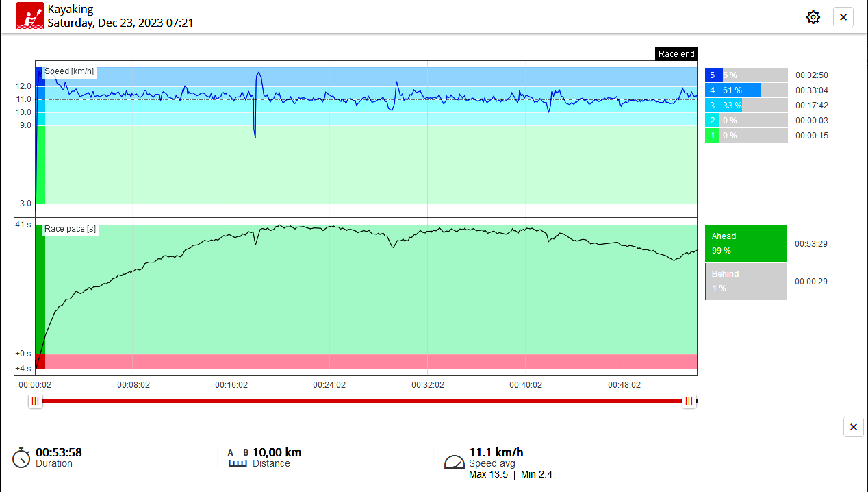Close the bottom summary panel
868x492 pixels.
[x=853, y=427]
